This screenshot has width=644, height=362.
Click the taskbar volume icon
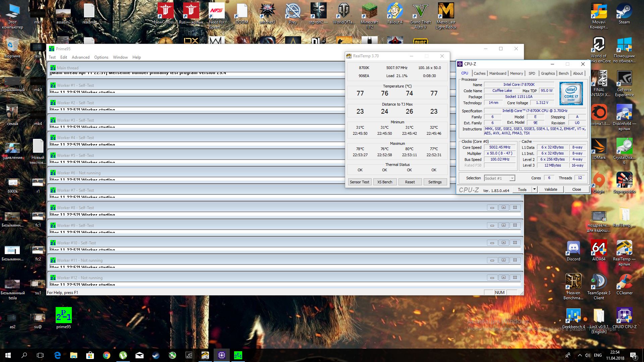[x=588, y=355]
